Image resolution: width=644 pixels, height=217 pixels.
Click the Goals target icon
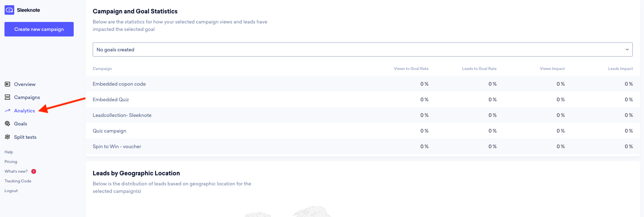coord(7,124)
